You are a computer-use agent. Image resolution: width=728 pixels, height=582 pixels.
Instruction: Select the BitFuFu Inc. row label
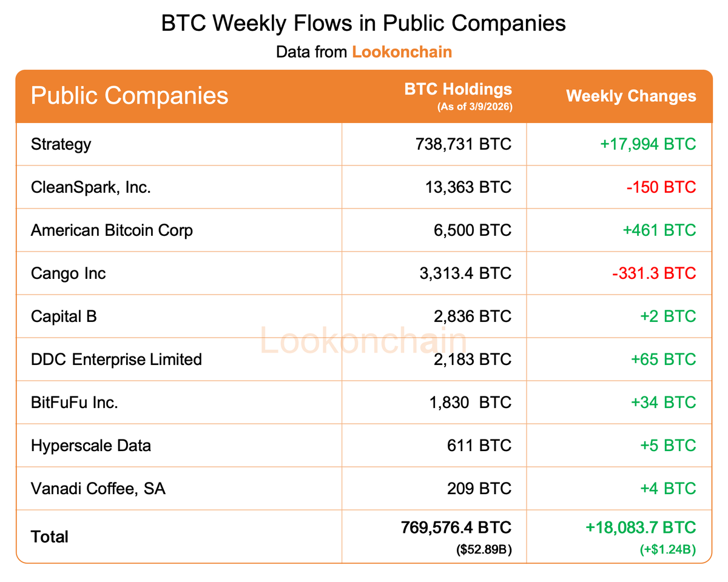coord(74,403)
